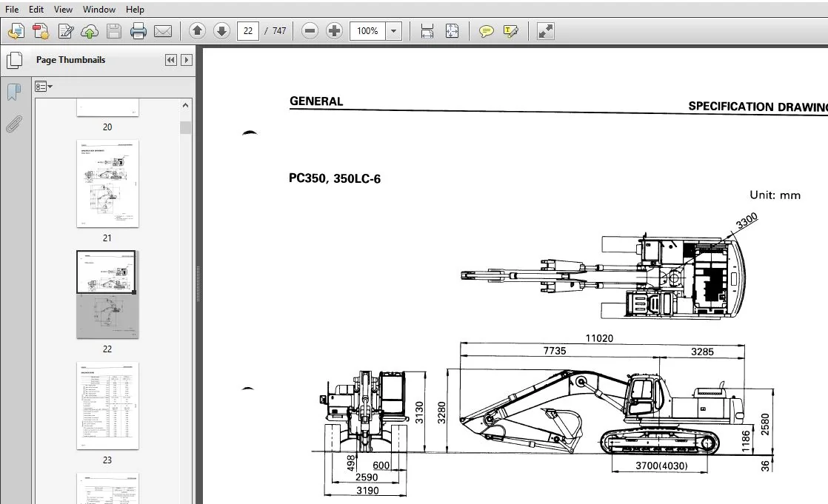828x504 pixels.
Task: Click the fit one full page icon
Action: click(452, 31)
